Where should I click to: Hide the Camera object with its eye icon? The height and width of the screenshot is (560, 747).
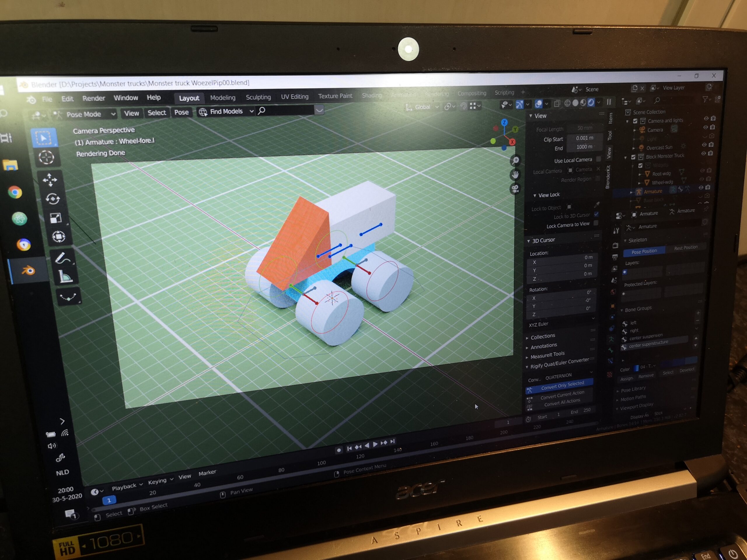point(706,127)
